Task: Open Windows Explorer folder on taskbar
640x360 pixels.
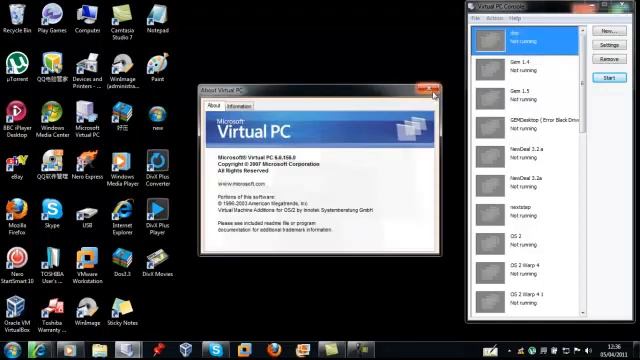Action: coord(99,350)
